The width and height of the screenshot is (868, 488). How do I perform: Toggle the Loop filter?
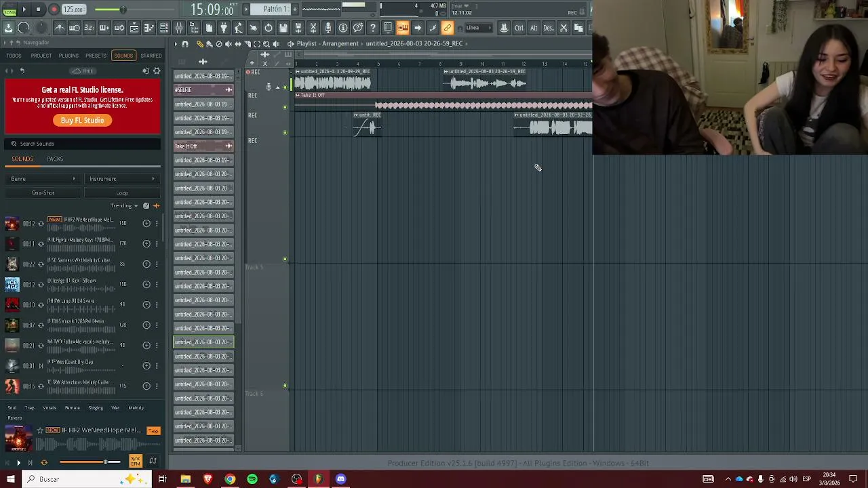(x=121, y=192)
